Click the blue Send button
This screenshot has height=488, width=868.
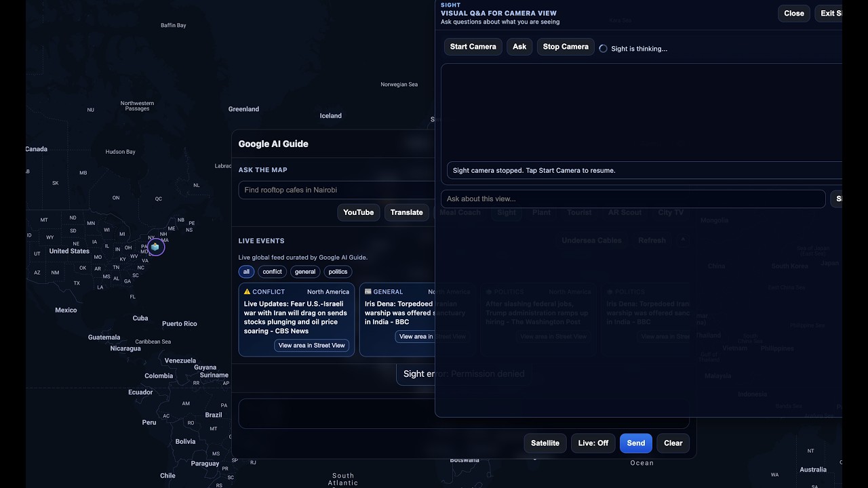[x=635, y=443]
